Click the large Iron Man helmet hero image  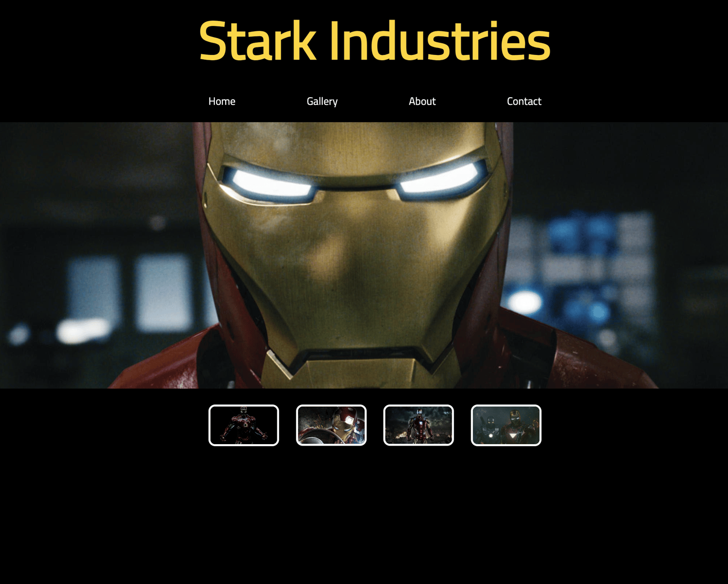click(x=364, y=255)
